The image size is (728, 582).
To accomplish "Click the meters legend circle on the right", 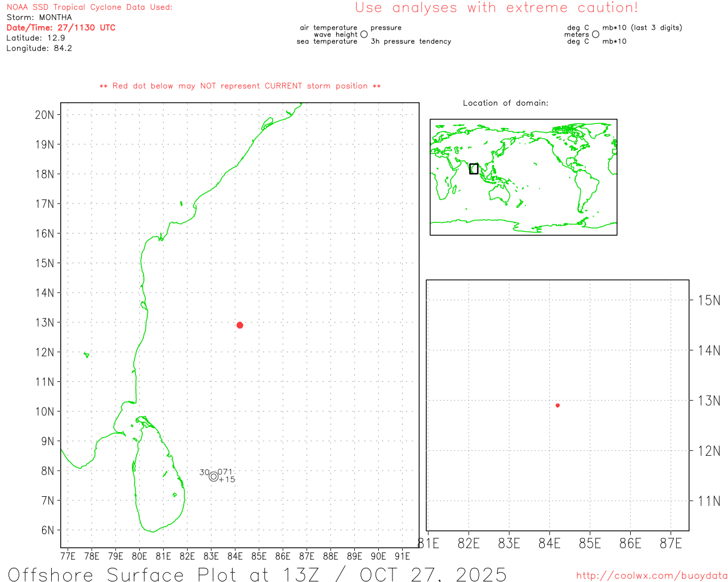I will [595, 35].
